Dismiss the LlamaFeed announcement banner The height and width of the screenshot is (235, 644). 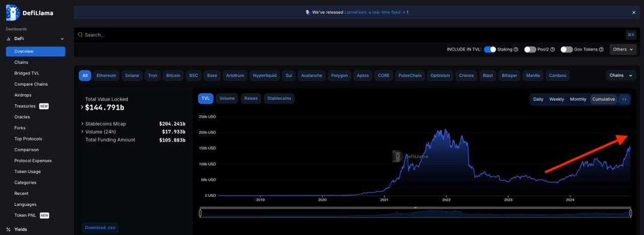634,13
